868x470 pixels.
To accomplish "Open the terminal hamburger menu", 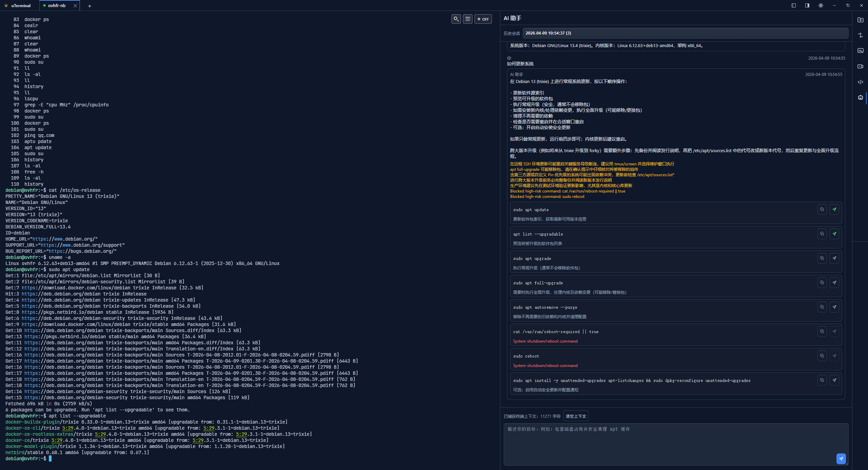I will click(468, 19).
